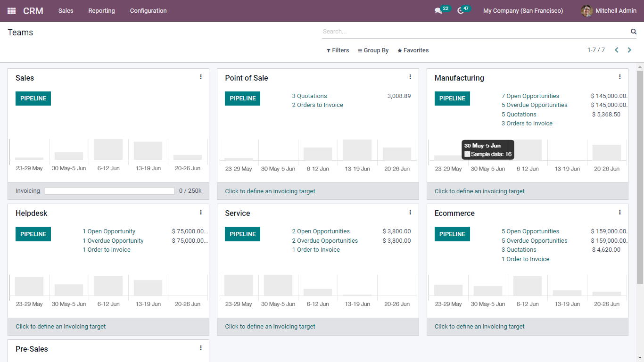Open 1 Order to Invoice in Ecommerce
The width and height of the screenshot is (644, 362).
tap(526, 259)
